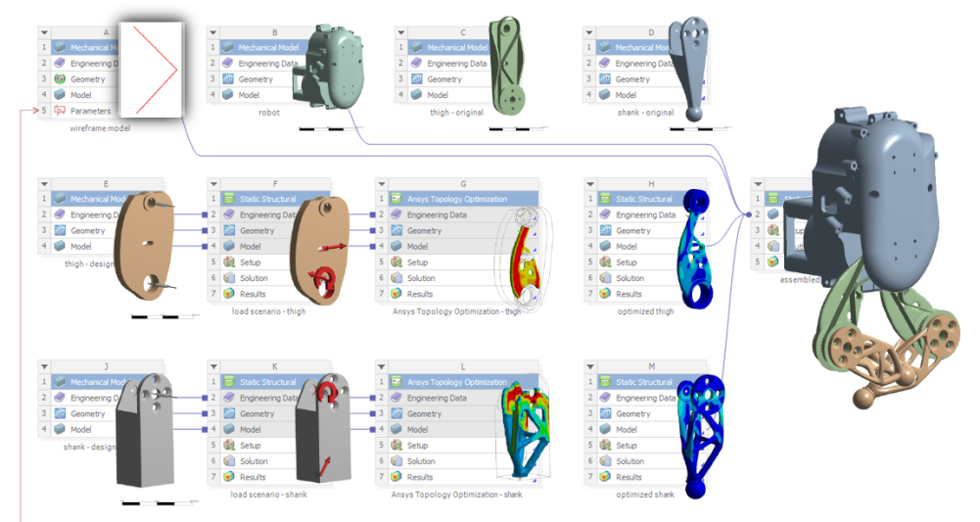The image size is (980, 522).
Task: Click Model icon in shank design system J
Action: [x=60, y=430]
